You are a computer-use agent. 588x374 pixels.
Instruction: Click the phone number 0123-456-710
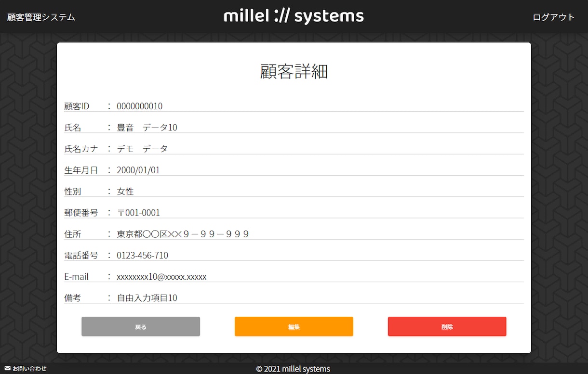click(x=143, y=255)
